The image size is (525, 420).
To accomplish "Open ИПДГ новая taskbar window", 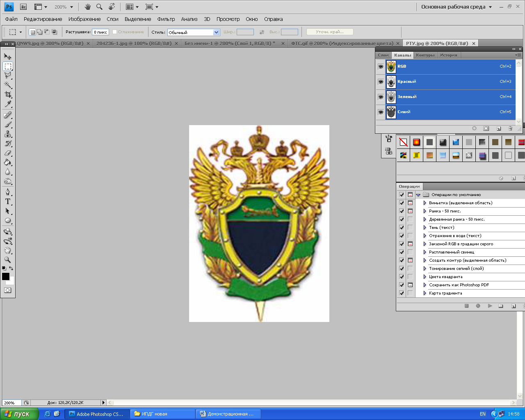I will (x=162, y=414).
